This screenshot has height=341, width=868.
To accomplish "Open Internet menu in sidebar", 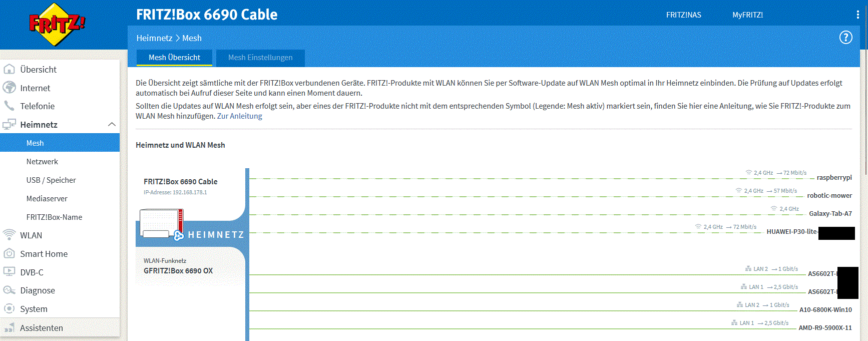I will coord(60,88).
